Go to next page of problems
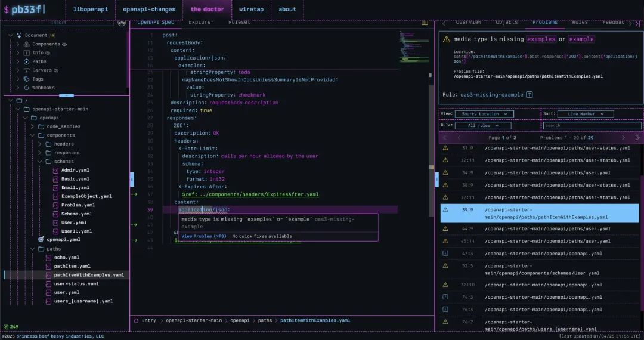Viewport: 644px width, 340px height. pyautogui.click(x=623, y=138)
